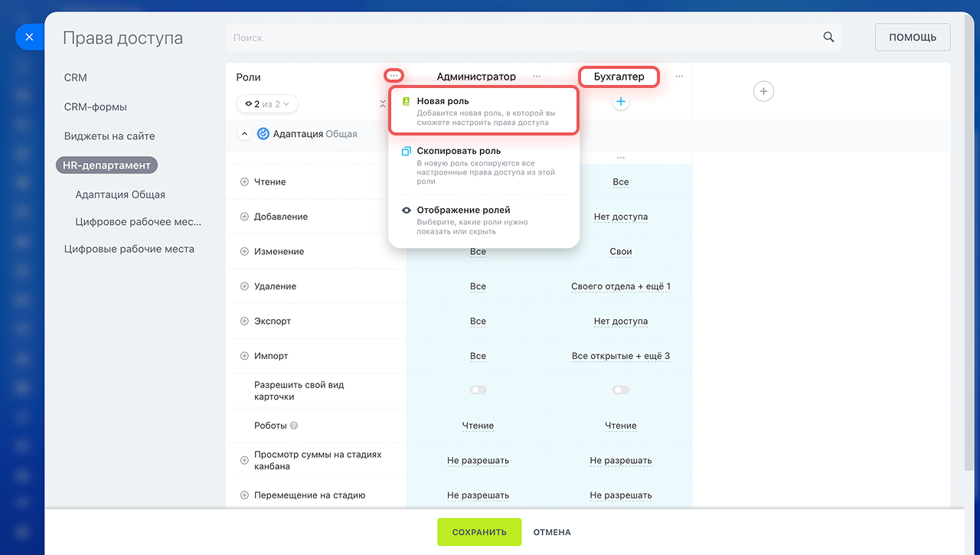Select 'Отображение ролей' menu item
This screenshot has width=980, height=555.
coord(483,220)
